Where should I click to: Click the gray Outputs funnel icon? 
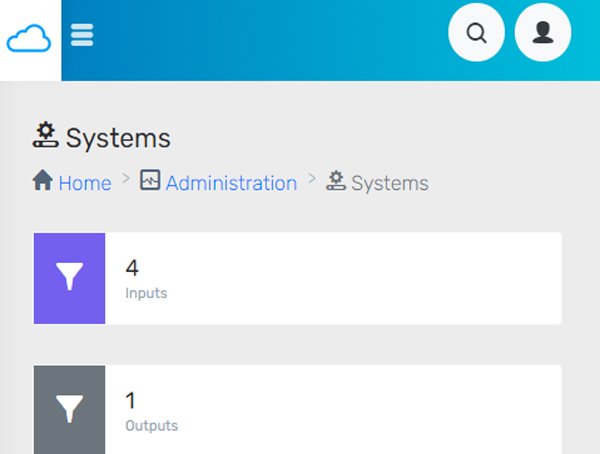pyautogui.click(x=69, y=409)
